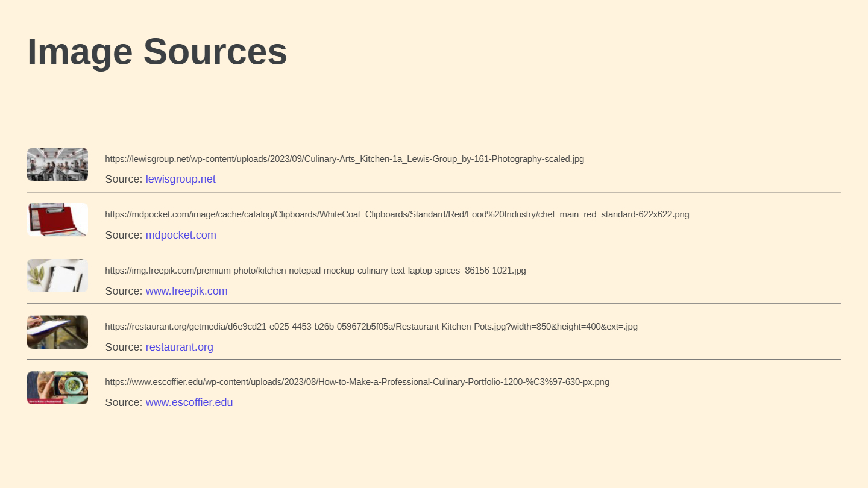Viewport: 868px width, 488px height.
Task: Click the culinary arts kitchen classroom thumbnail
Action: pos(57,164)
